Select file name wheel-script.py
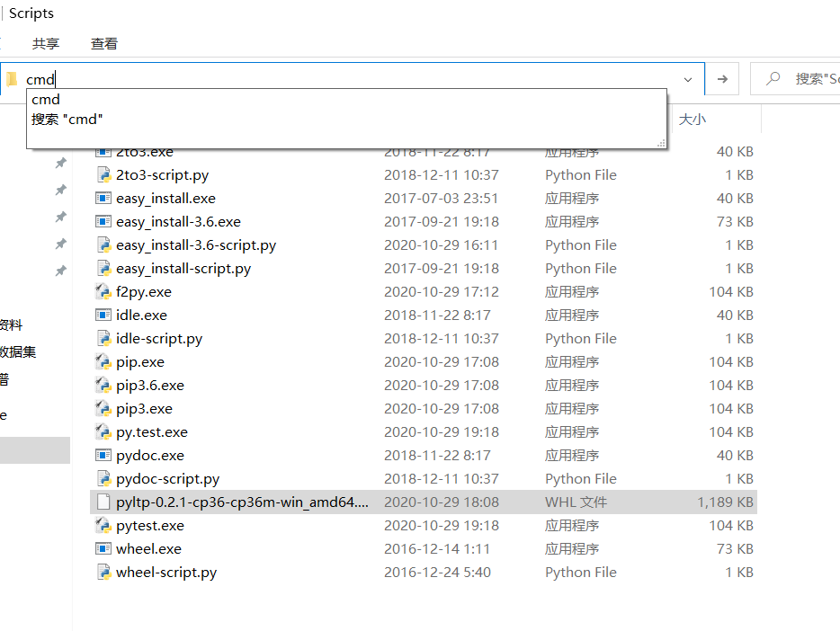The image size is (840, 631). [166, 573]
